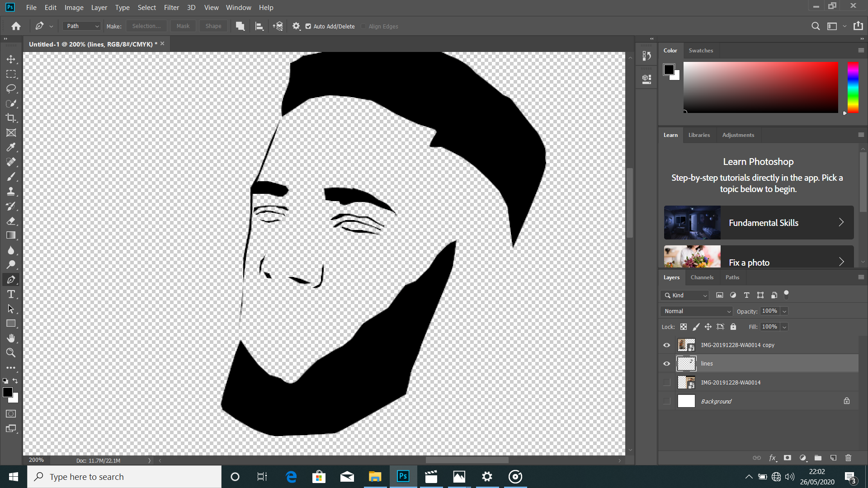
Task: Select the Pen tool in toolbar
Action: tap(11, 280)
